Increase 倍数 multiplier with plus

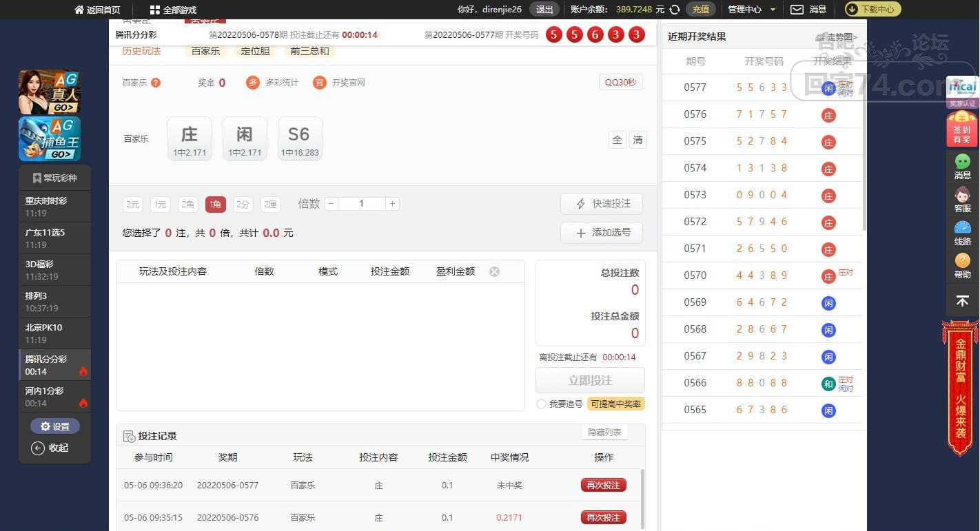392,204
